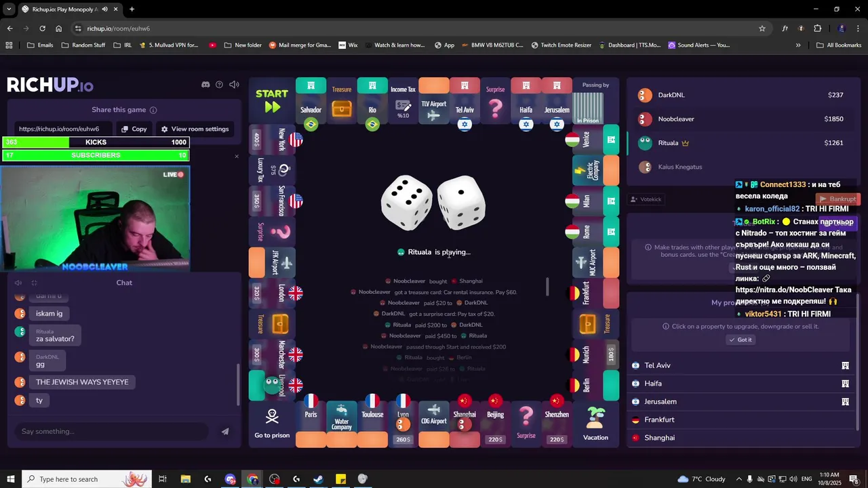
Task: Select player DarkDNL in players list
Action: click(x=742, y=95)
